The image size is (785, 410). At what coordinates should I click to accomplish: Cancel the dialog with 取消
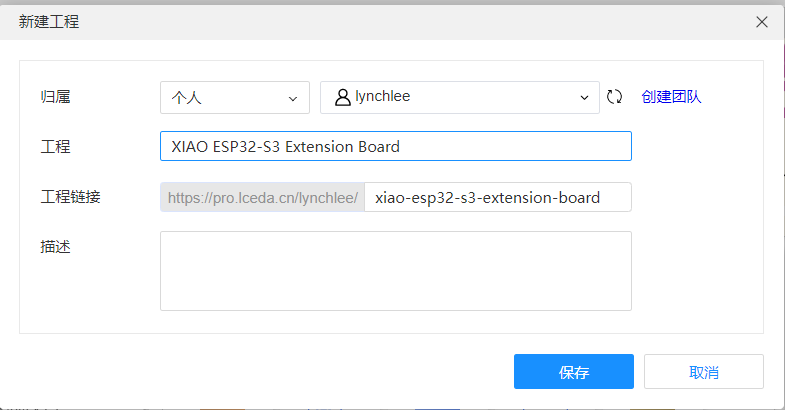pyautogui.click(x=703, y=371)
